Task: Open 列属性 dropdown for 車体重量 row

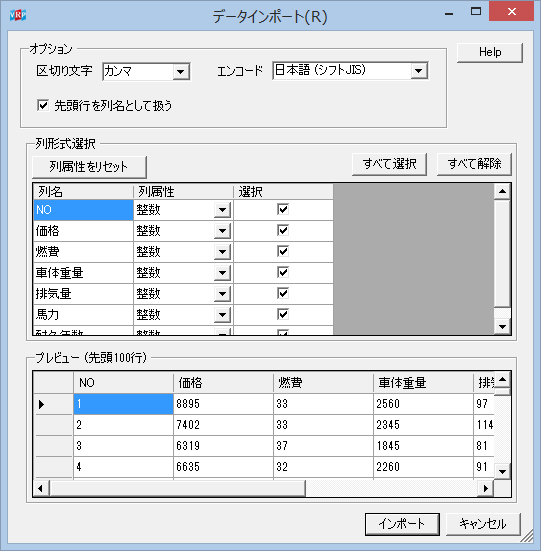Action: pos(222,273)
